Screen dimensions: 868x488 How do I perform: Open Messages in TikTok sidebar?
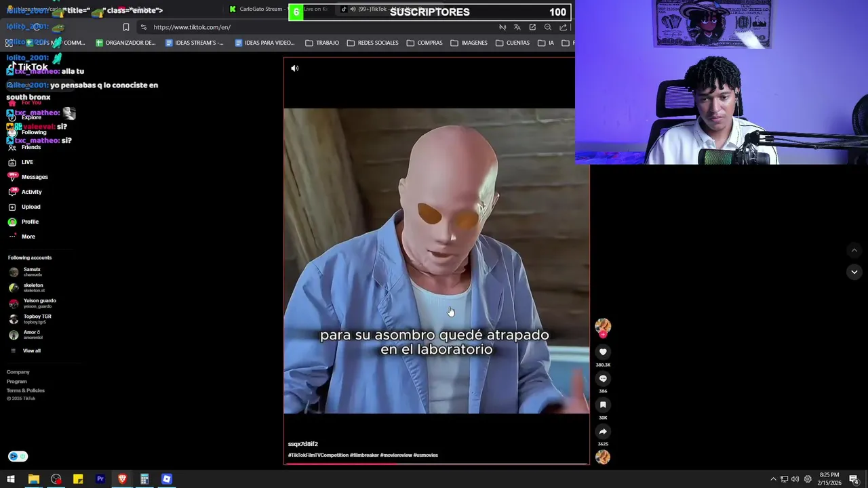pos(28,177)
